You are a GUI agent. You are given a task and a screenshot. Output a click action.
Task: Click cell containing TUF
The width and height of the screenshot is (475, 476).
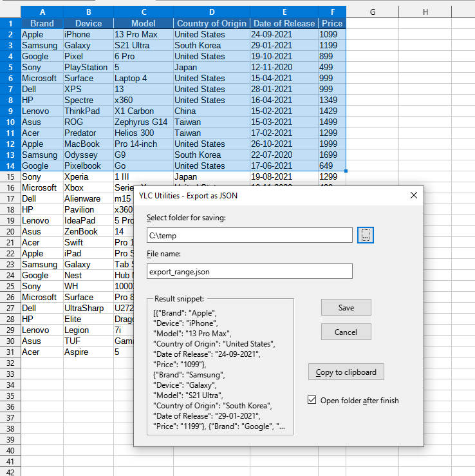(x=88, y=341)
